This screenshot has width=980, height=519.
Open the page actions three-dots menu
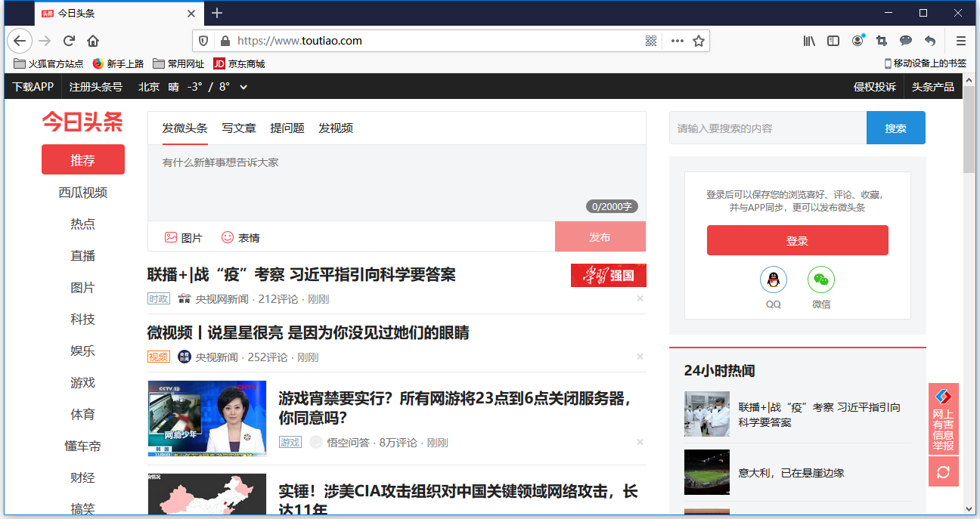click(677, 41)
